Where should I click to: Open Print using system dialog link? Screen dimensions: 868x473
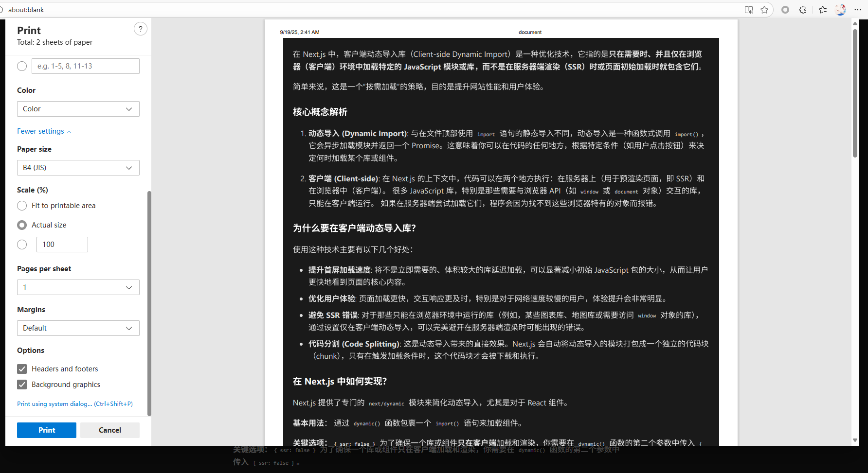pos(75,404)
